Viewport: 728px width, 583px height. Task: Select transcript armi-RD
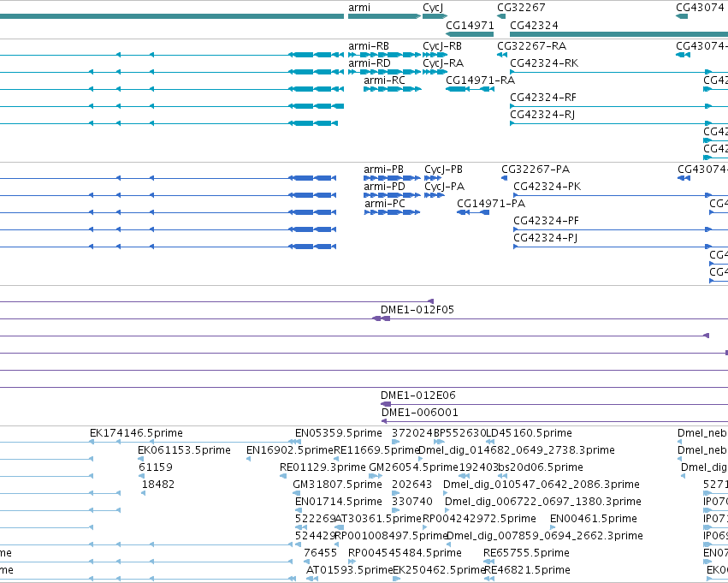pos(384,72)
